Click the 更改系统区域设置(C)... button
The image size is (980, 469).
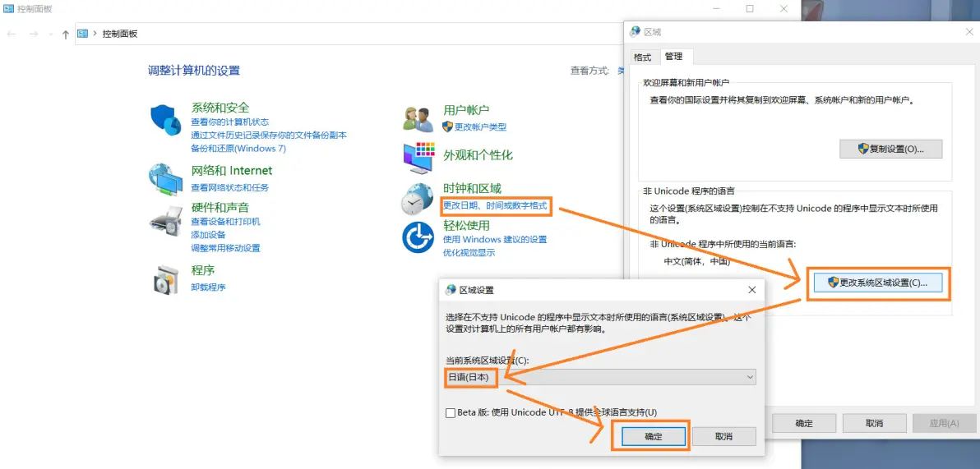(x=878, y=283)
